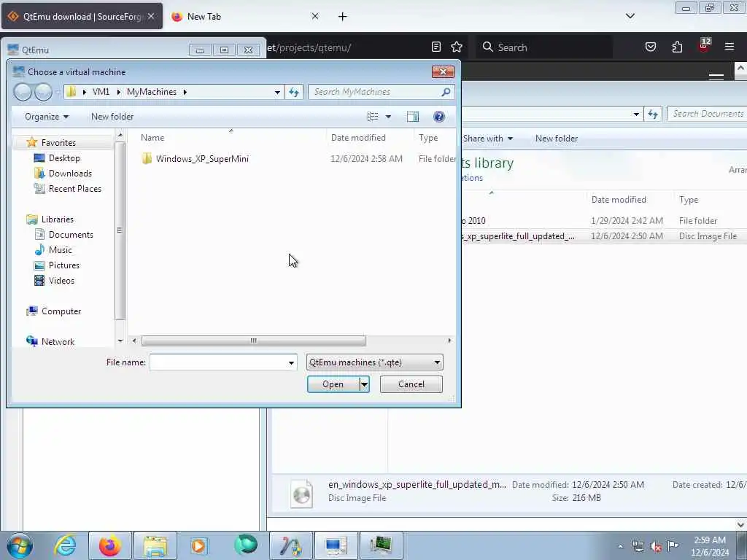Close the New Tab tab
The height and width of the screenshot is (560, 747).
(315, 17)
